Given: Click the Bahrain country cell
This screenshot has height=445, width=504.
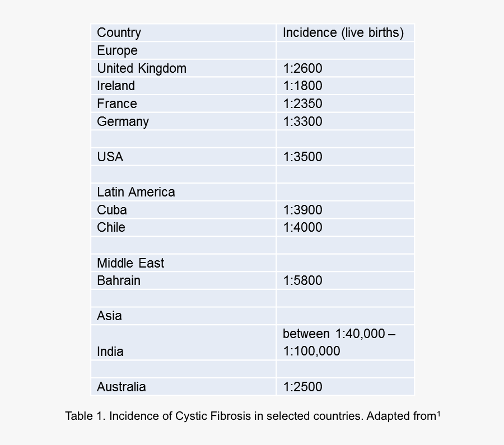Looking at the screenshot, I should (119, 280).
